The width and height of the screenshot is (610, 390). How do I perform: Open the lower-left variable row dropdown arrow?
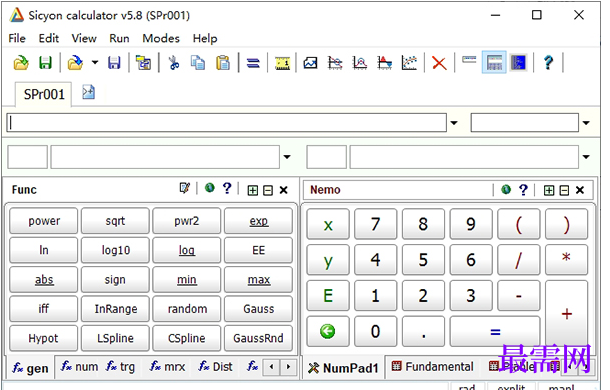[287, 157]
